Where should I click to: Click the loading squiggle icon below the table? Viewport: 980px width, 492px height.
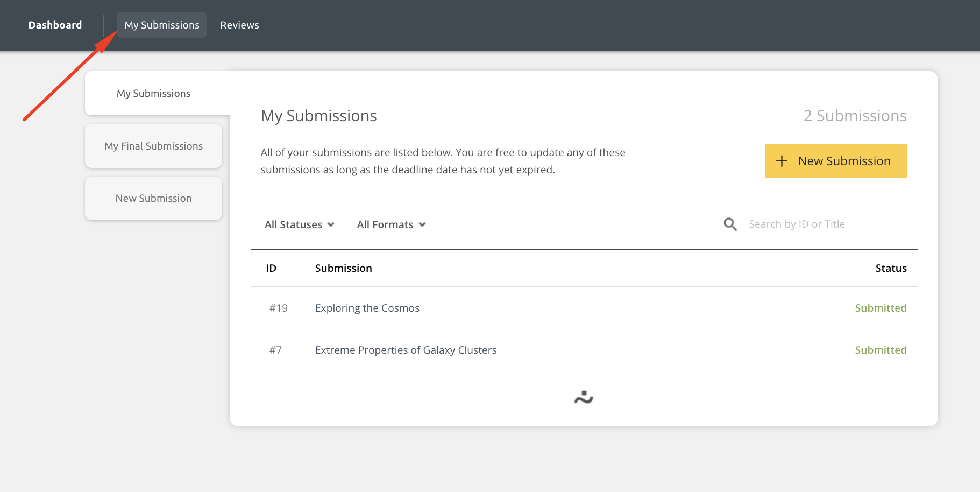tap(584, 397)
